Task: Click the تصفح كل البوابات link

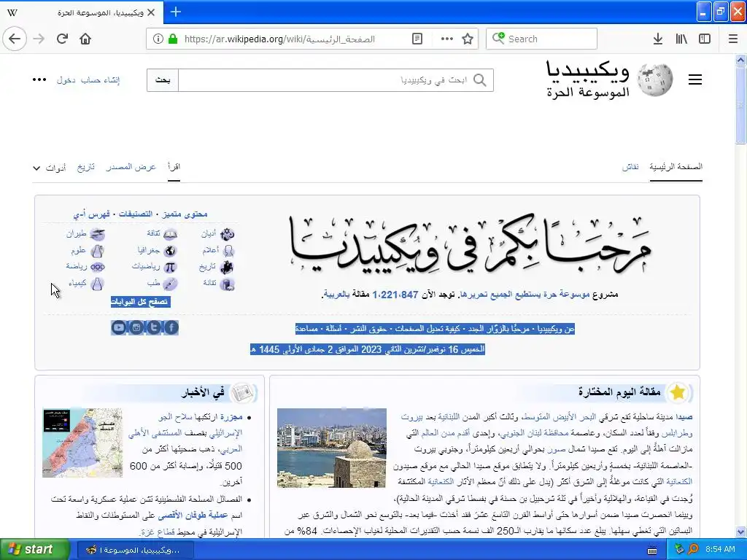Action: click(141, 302)
